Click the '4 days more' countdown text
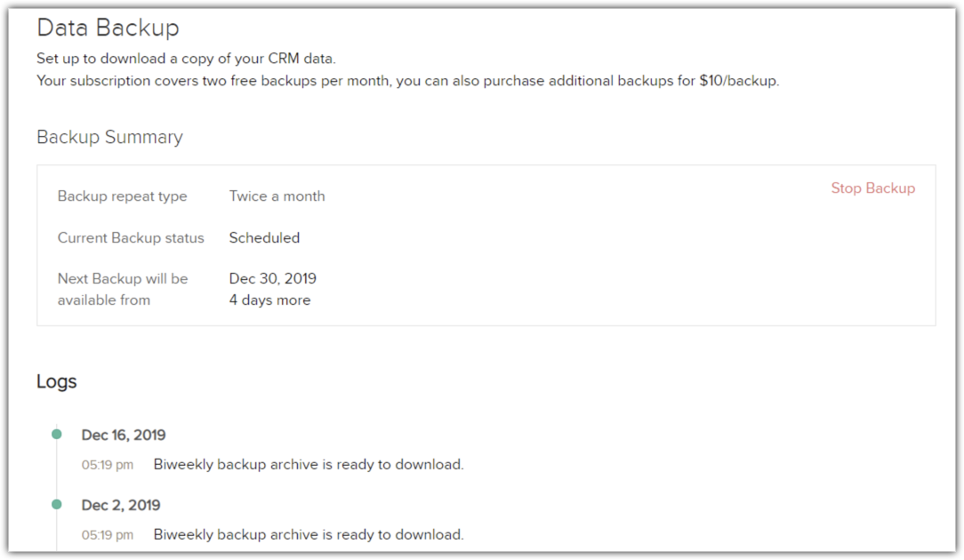This screenshot has width=964, height=560. coord(269,300)
